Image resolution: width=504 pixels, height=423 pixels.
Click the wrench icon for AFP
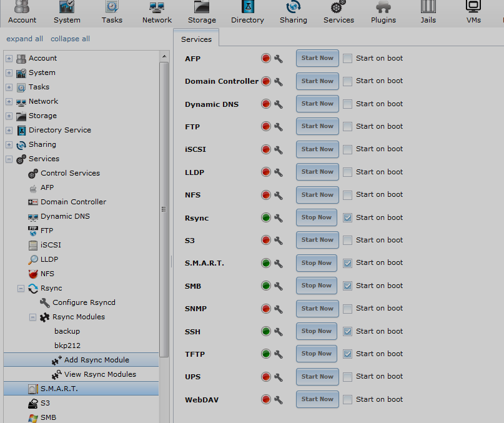pyautogui.click(x=279, y=59)
